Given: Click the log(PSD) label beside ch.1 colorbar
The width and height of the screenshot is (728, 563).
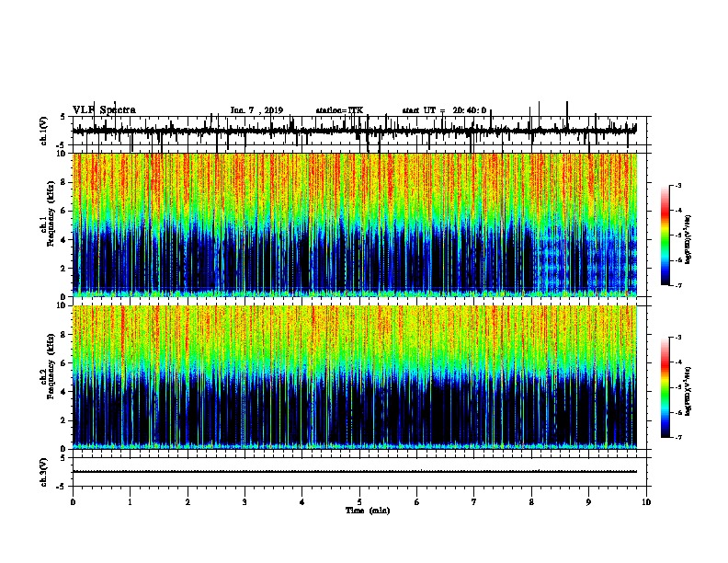Looking at the screenshot, I should (x=688, y=239).
